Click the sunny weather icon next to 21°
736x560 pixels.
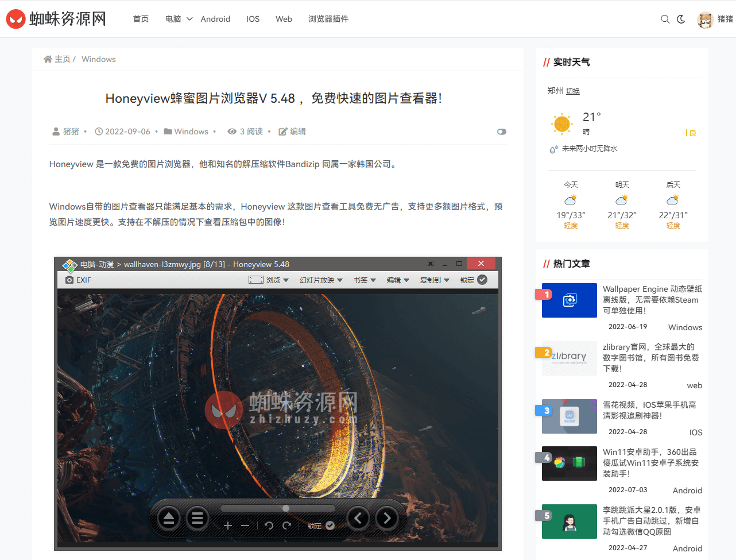pos(562,123)
